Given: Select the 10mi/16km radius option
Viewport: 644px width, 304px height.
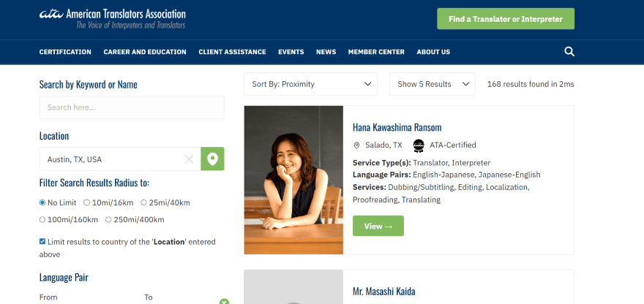Looking at the screenshot, I should tap(86, 202).
